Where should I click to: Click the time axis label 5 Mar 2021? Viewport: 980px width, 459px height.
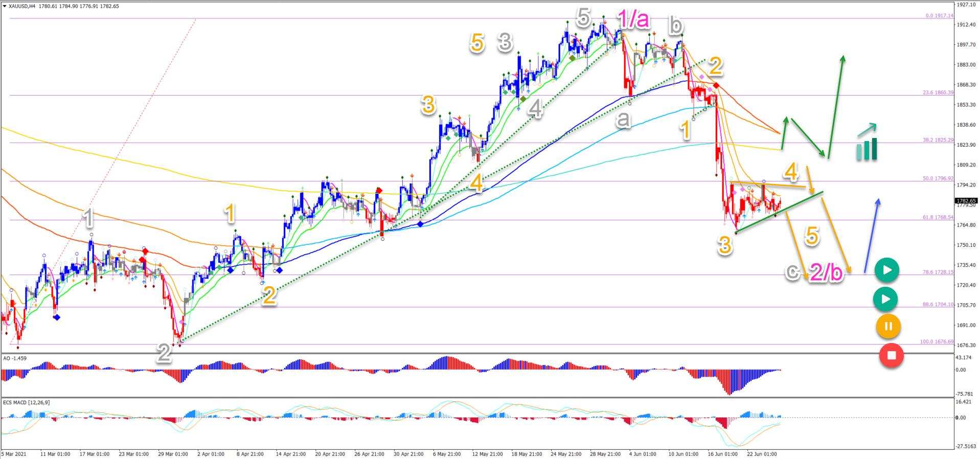[x=14, y=454]
